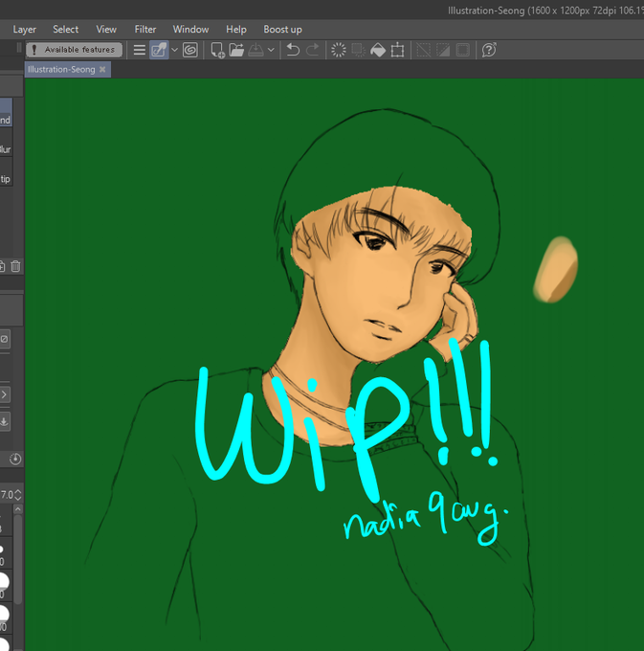The width and height of the screenshot is (644, 651).
Task: Click the copy sub tool icon beside trash
Action: pos(2,266)
